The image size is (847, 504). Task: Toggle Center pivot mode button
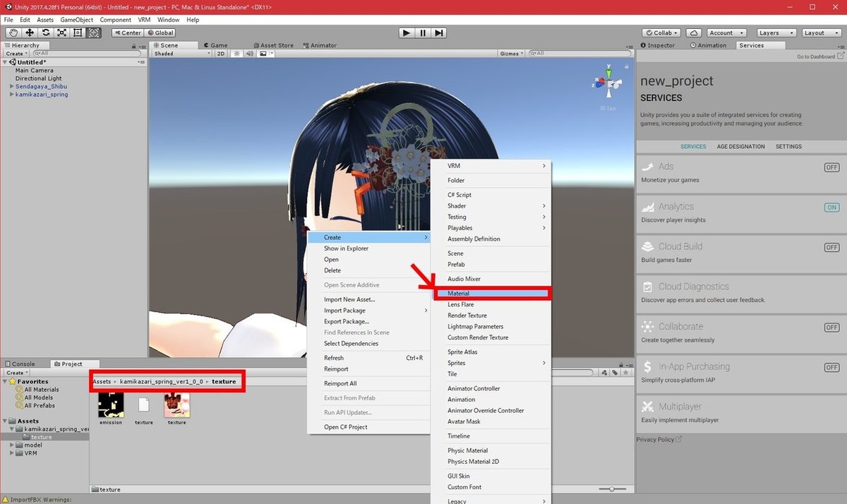(x=128, y=32)
